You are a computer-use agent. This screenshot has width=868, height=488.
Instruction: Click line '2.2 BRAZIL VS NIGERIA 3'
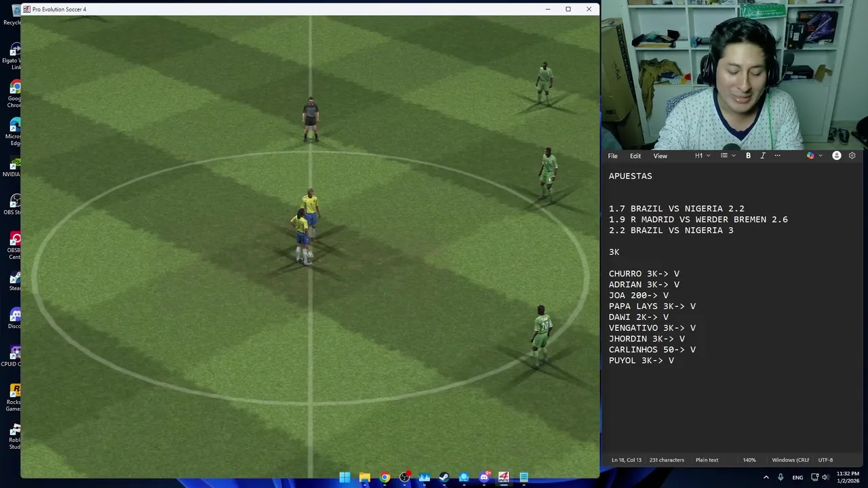(671, 230)
